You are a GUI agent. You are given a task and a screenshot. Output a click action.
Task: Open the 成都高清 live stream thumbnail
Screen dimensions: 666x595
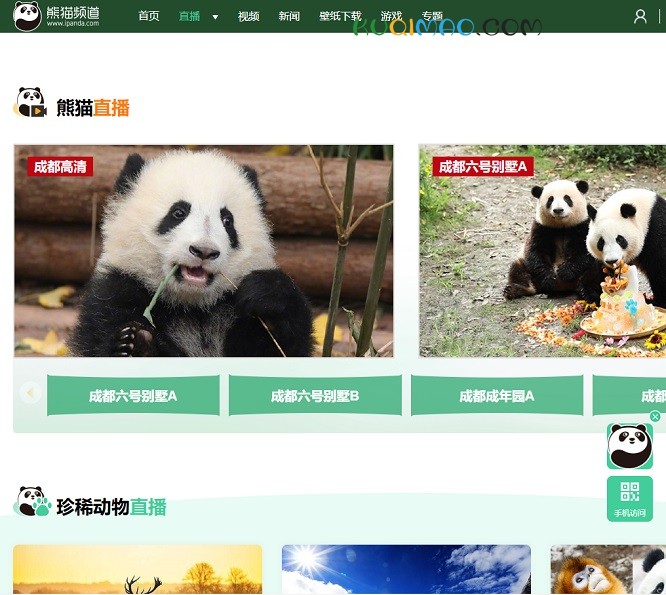[x=203, y=251]
